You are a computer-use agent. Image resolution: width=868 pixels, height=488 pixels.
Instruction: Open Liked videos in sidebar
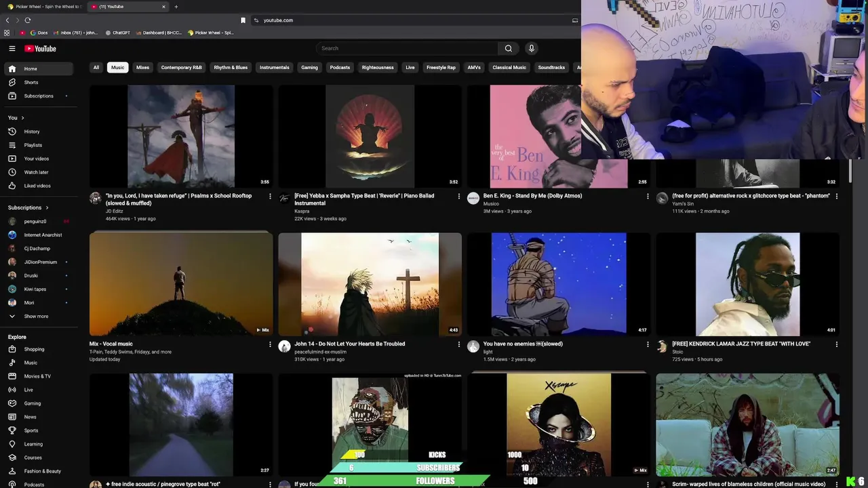pos(39,186)
